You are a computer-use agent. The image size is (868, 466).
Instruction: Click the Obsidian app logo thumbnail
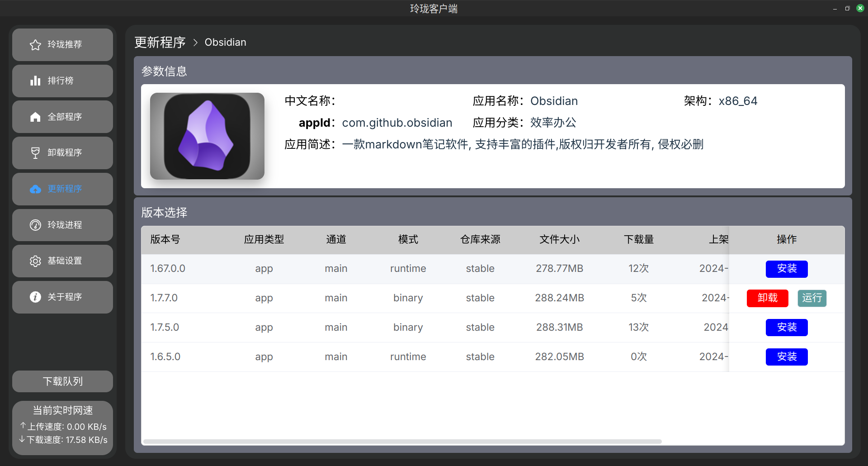coord(207,136)
